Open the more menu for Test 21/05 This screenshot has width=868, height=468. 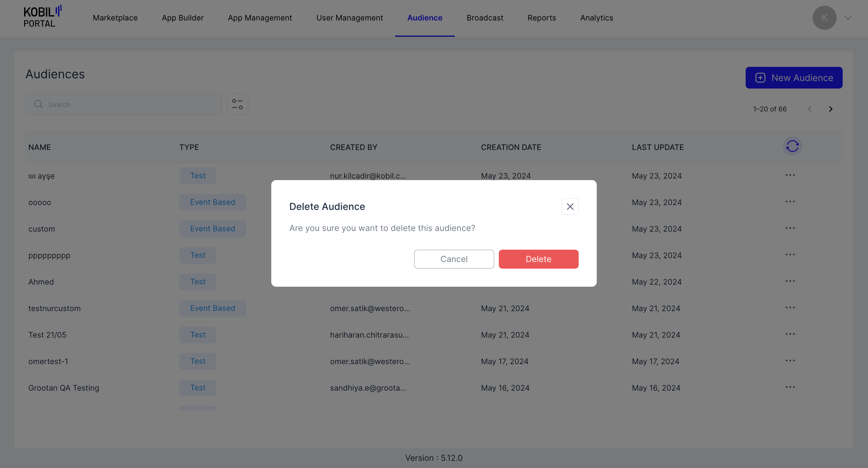pos(790,334)
